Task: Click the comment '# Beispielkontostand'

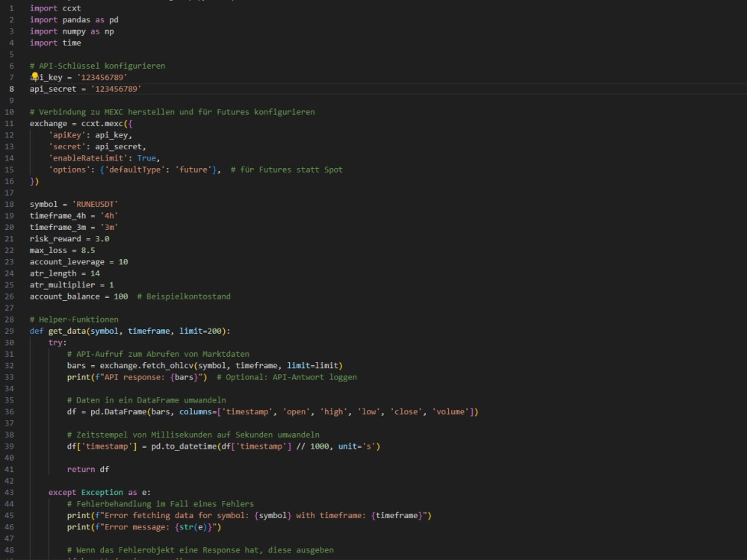Action: tap(184, 296)
